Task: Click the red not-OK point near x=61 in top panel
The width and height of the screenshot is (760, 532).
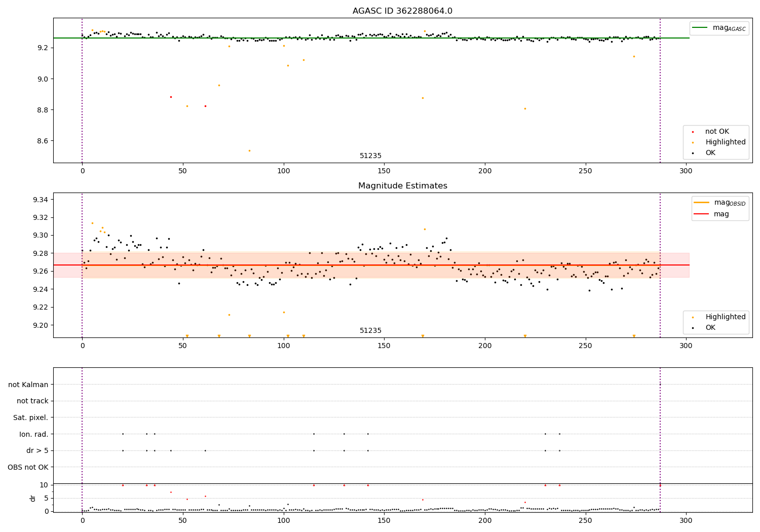Action: tap(205, 106)
